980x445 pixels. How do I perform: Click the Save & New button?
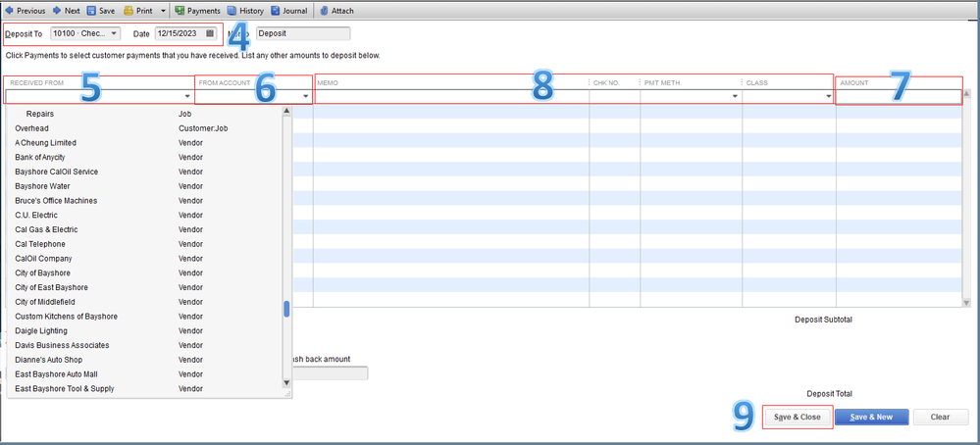click(x=871, y=417)
